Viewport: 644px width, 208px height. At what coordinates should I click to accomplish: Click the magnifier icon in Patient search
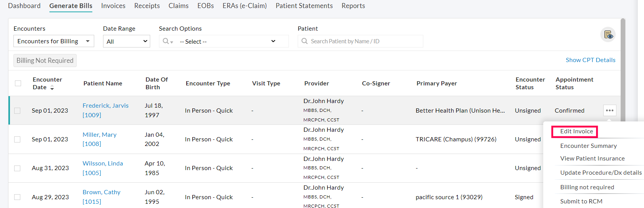point(305,41)
